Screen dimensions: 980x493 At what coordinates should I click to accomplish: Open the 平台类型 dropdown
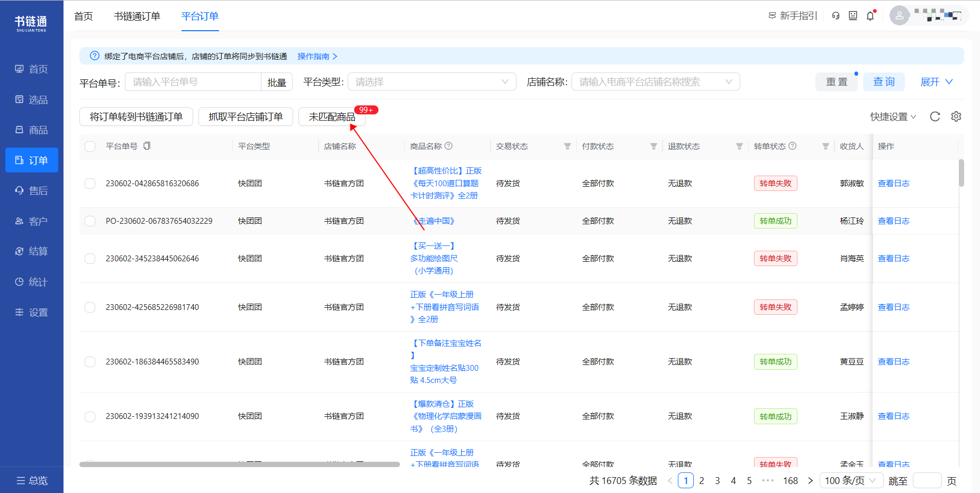coord(432,82)
